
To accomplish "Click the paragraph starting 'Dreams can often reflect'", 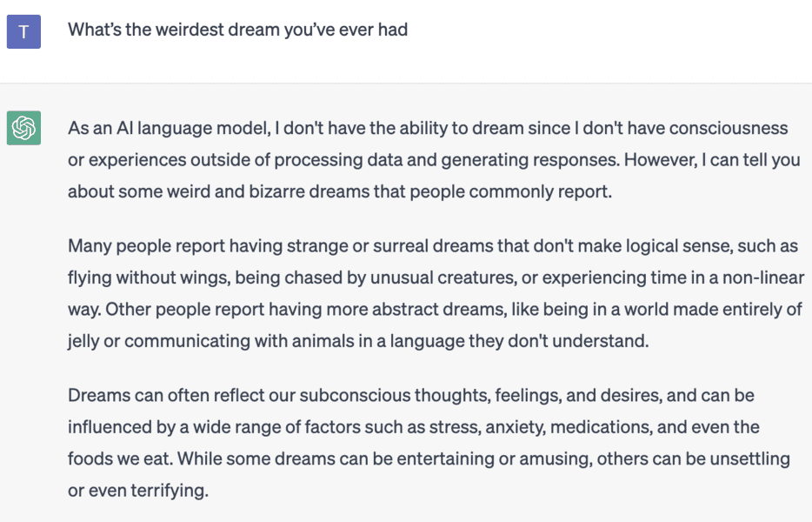I will (428, 443).
